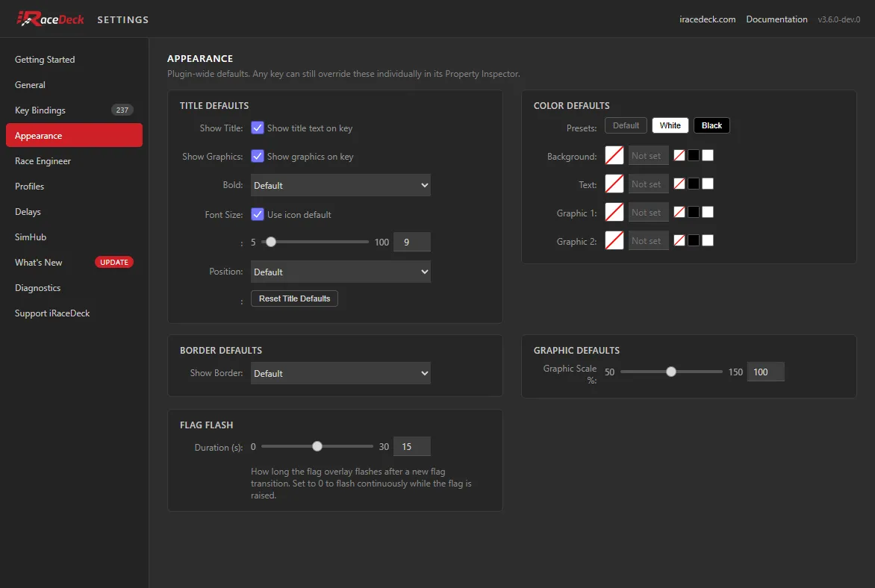The height and width of the screenshot is (588, 875).
Task: Open the Getting Started section
Action: tap(74, 59)
